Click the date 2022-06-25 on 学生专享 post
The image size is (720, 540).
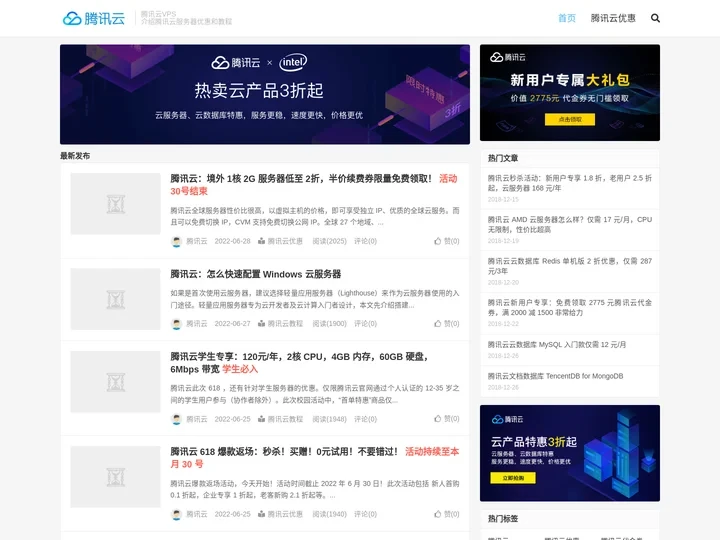coord(232,419)
